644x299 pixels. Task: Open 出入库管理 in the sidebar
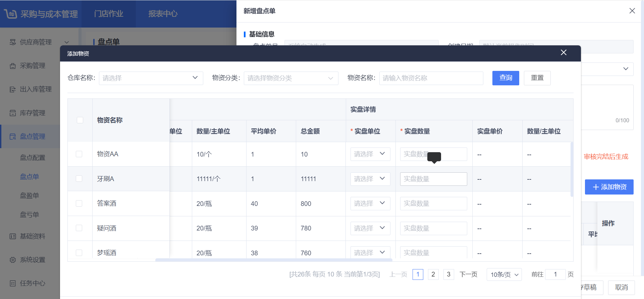[36, 89]
